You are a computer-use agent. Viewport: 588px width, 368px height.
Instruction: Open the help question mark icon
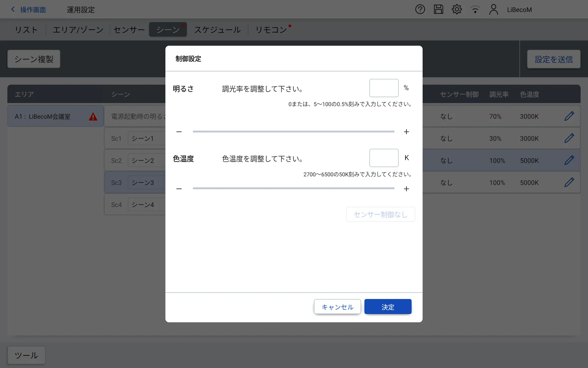pos(420,10)
